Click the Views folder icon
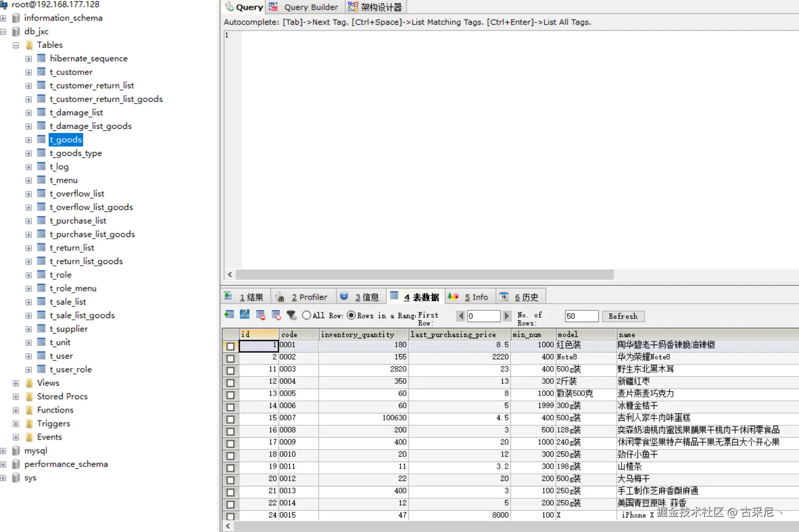799x532 pixels. pyautogui.click(x=29, y=382)
